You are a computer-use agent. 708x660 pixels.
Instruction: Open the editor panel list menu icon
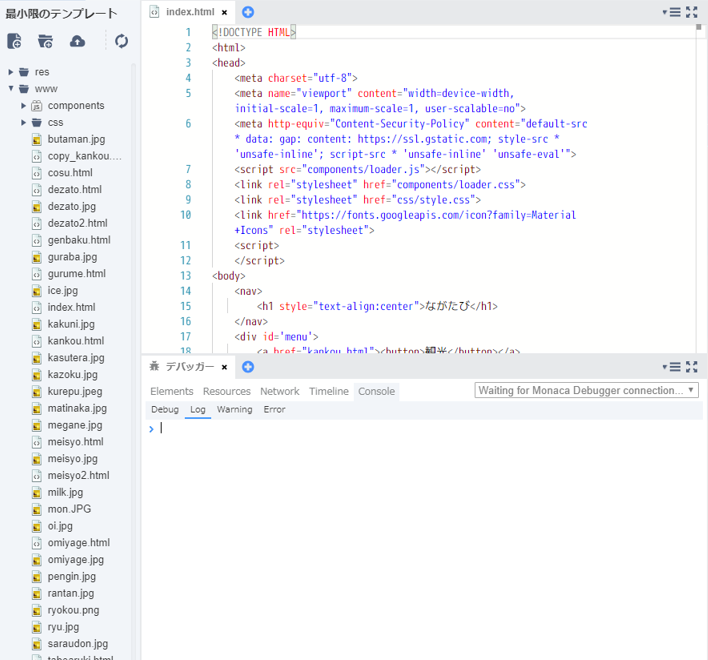(x=672, y=12)
